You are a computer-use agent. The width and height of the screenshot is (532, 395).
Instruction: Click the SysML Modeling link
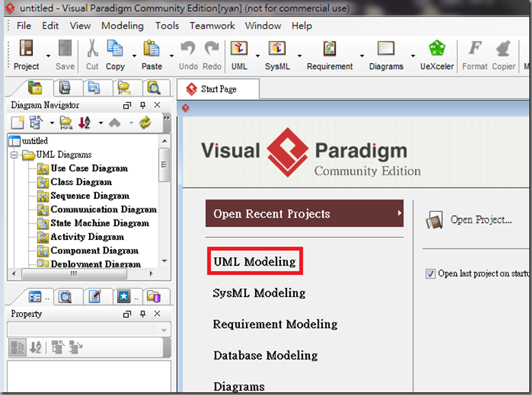tap(259, 293)
